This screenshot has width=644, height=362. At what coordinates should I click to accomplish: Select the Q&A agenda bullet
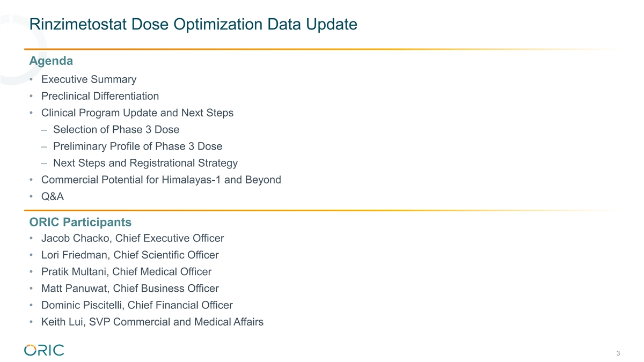click(x=52, y=196)
